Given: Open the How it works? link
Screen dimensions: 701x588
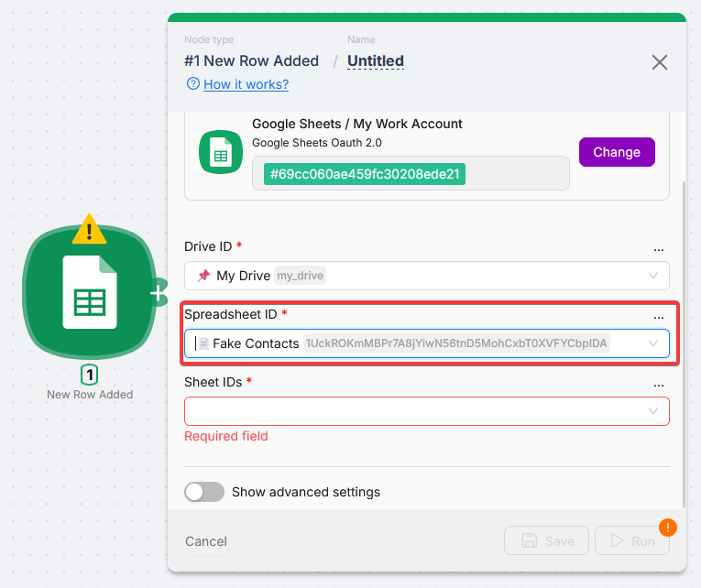Looking at the screenshot, I should coord(246,84).
